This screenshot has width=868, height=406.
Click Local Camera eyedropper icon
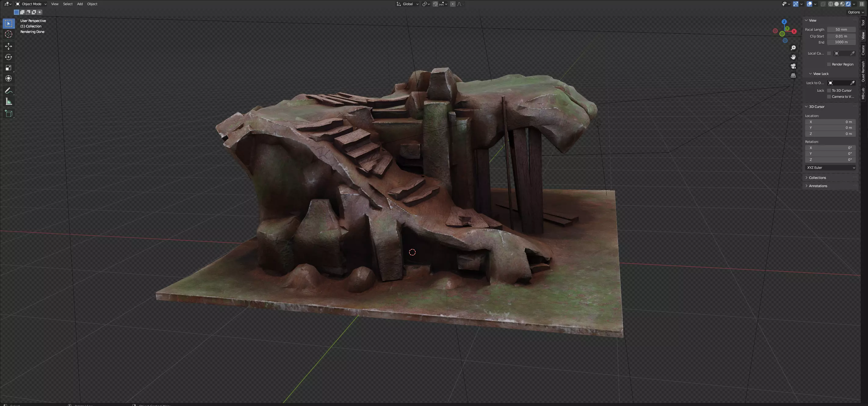tap(852, 53)
